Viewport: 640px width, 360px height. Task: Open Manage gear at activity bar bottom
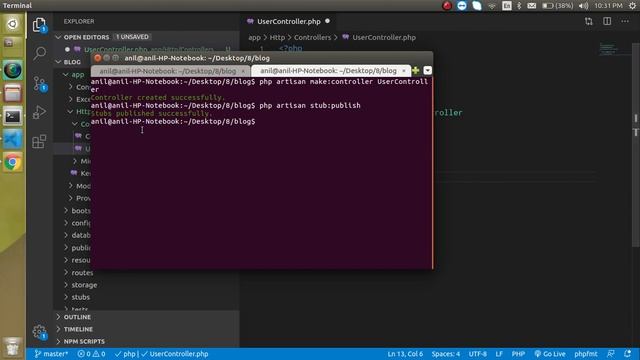click(x=40, y=332)
